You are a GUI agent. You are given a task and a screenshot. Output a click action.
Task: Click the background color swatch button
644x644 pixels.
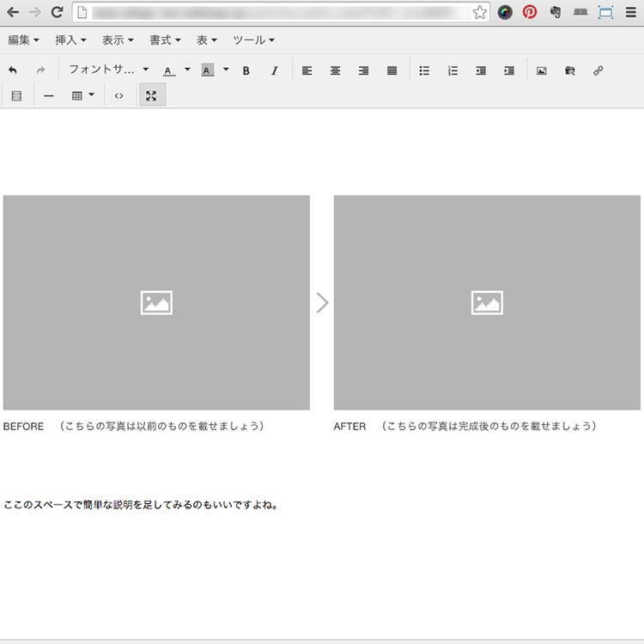(207, 70)
